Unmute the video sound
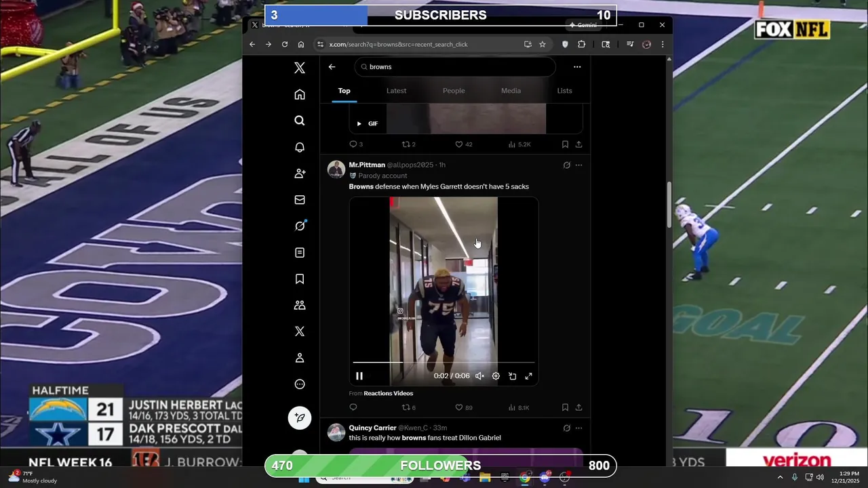The height and width of the screenshot is (488, 868). pos(479,376)
